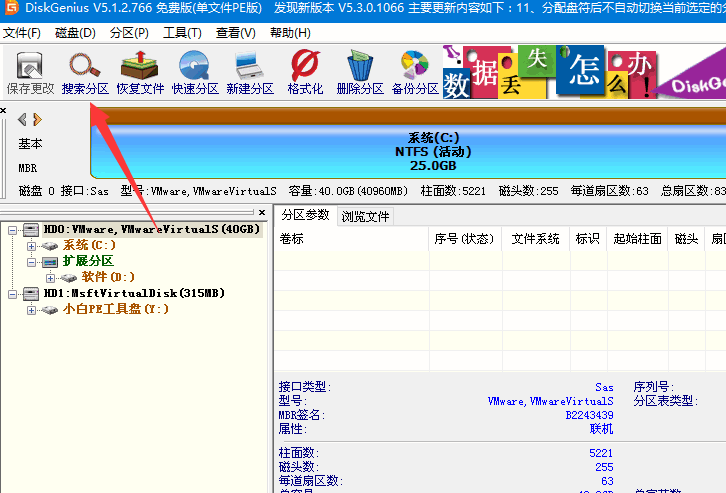Select HD0:VMware,VMwareVirtualS(40GB) in tree

tap(152, 229)
